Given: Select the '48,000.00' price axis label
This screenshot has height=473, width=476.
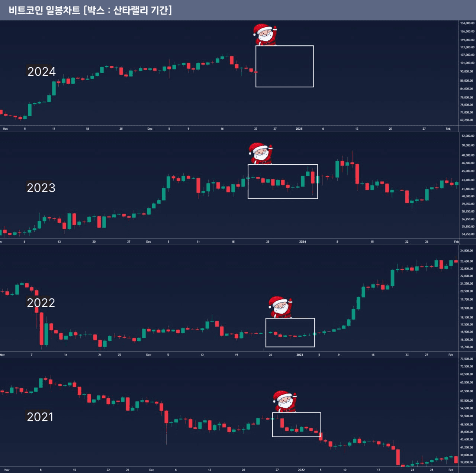Looking at the screenshot, I should pyautogui.click(x=468, y=155).
